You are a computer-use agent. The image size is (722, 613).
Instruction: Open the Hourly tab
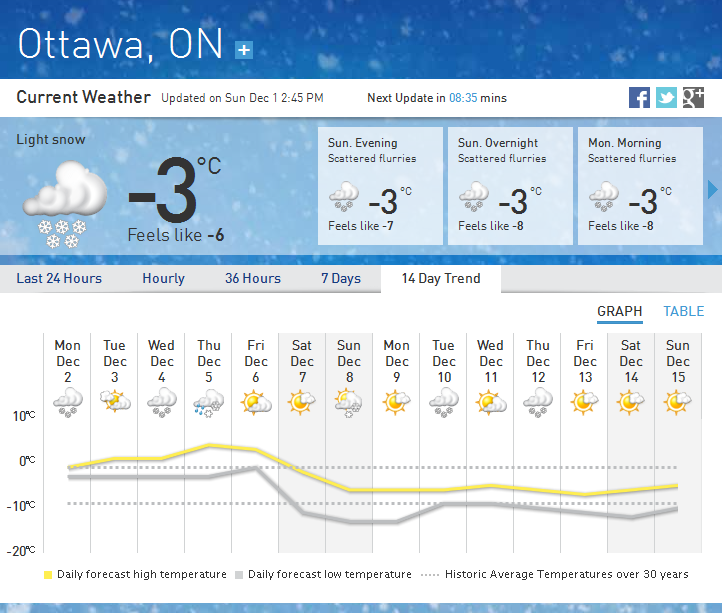[x=163, y=278]
